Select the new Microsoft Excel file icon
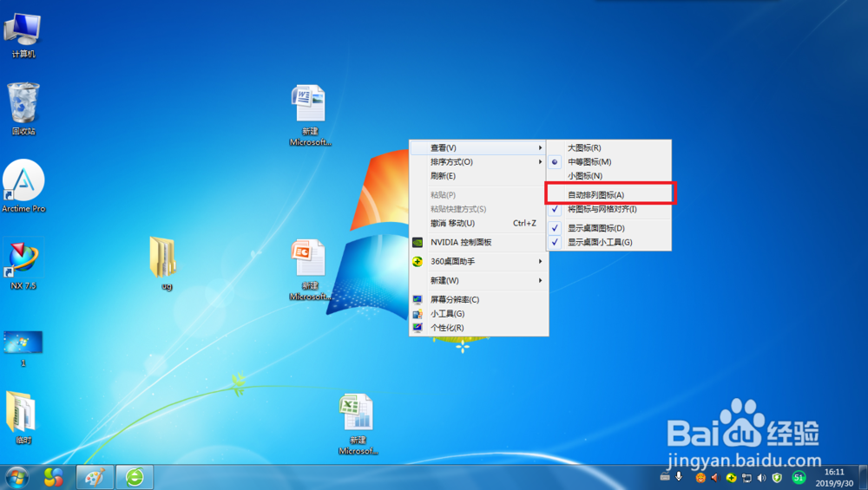Screen dimensions: 868x490 click(x=358, y=424)
